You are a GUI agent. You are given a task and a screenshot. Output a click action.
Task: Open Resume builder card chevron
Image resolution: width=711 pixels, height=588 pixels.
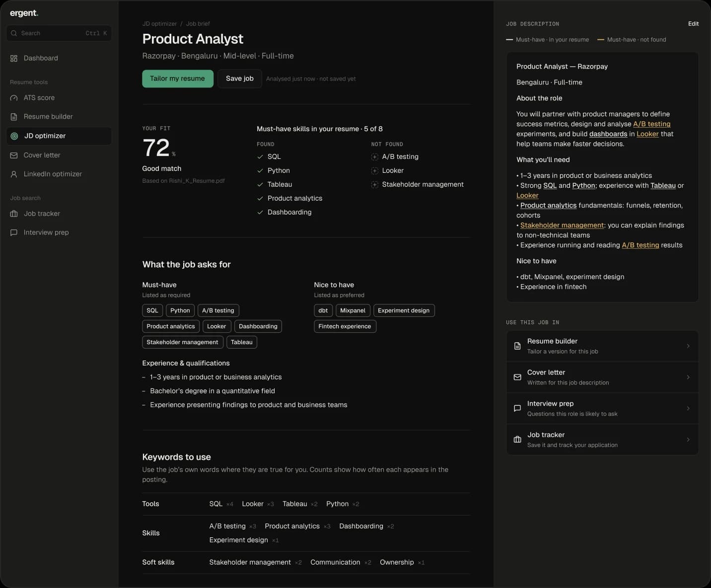[x=688, y=346]
